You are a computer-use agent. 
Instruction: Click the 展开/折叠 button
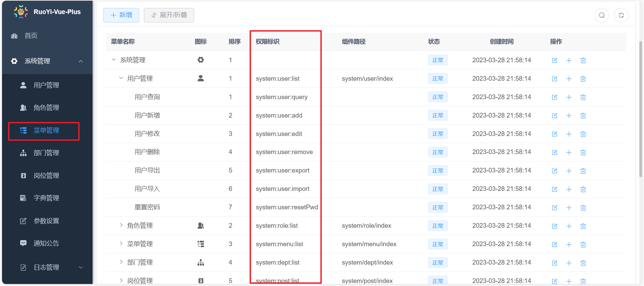[169, 15]
